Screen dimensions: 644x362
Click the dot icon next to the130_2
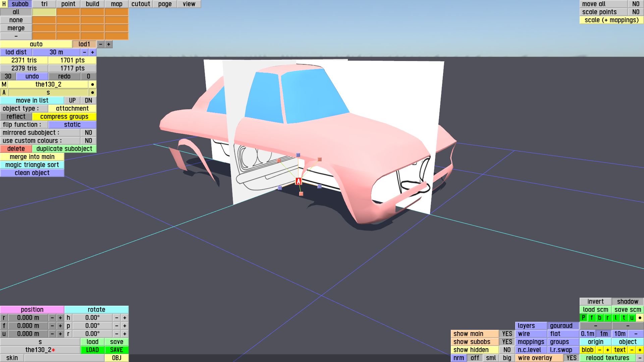coord(92,84)
